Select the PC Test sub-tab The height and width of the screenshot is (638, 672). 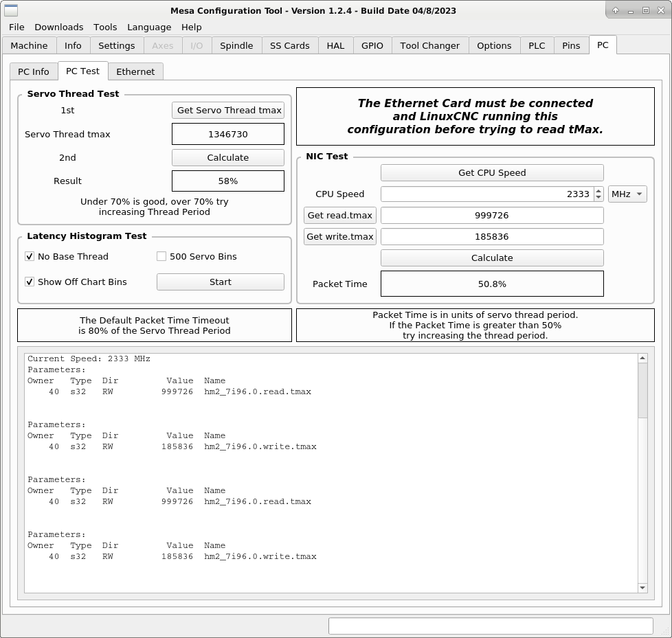(82, 71)
